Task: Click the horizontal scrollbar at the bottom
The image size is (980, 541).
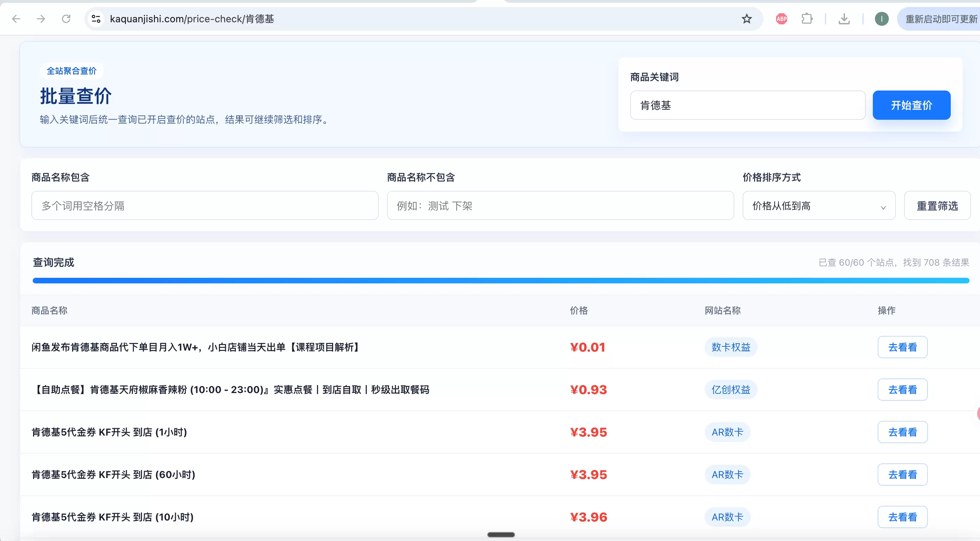Action: (x=501, y=534)
